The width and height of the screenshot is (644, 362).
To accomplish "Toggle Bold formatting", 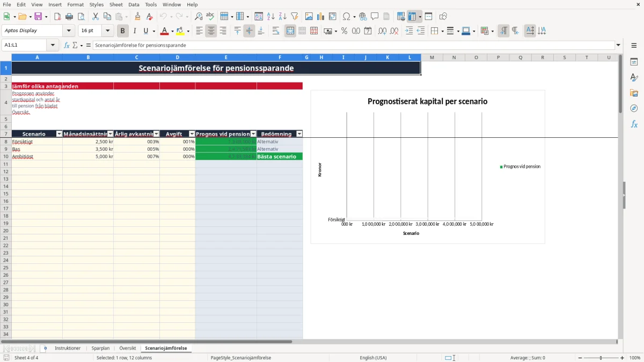I will pos(122,31).
